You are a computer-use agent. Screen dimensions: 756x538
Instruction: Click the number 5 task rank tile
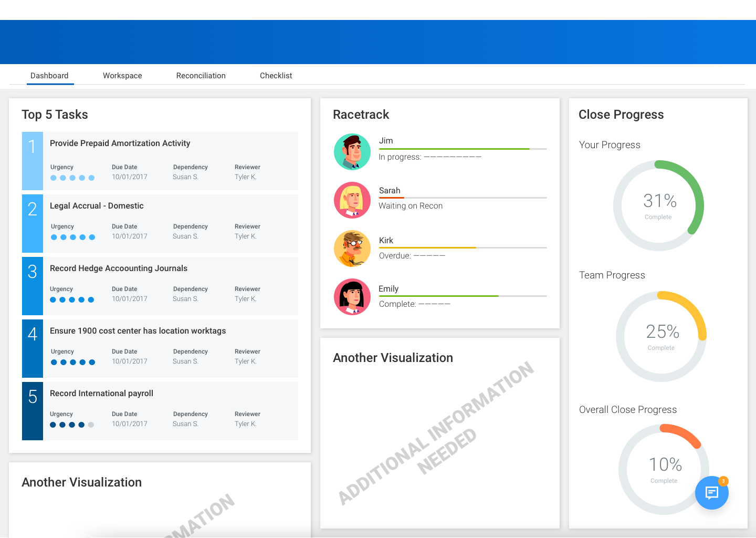tap(33, 411)
